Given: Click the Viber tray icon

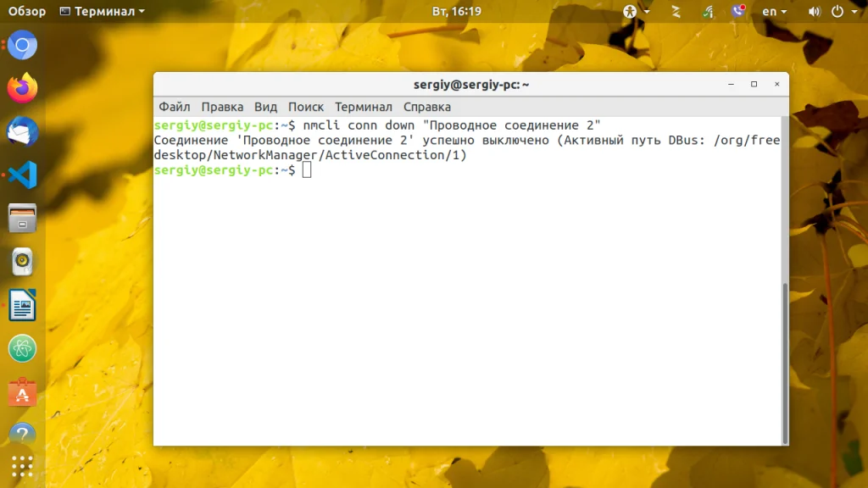Looking at the screenshot, I should [738, 11].
